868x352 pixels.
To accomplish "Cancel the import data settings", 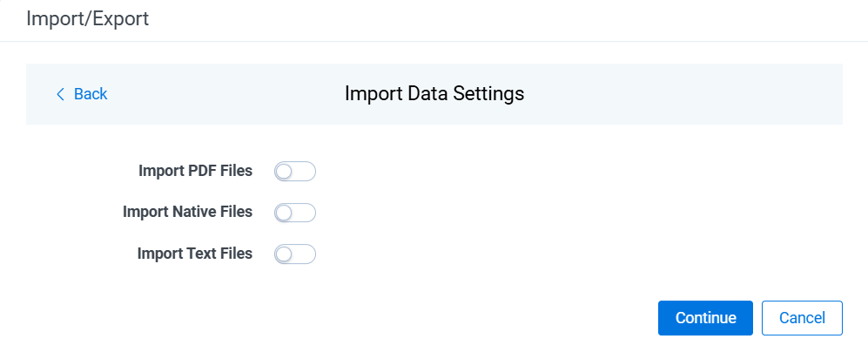I will pos(802,318).
